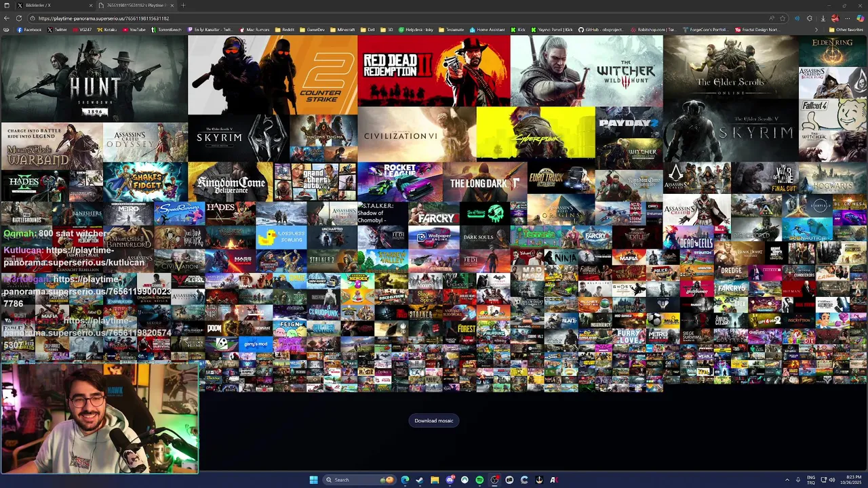Image resolution: width=868 pixels, height=488 pixels.
Task: Show more bookmarks with the chevron arrow
Action: coord(816,30)
